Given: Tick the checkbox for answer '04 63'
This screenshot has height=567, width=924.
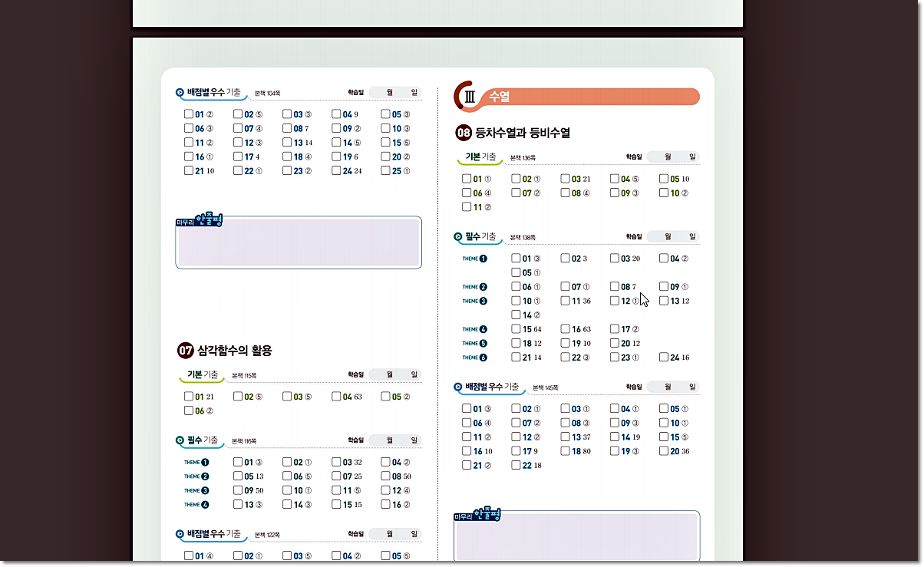Looking at the screenshot, I should pos(337,397).
